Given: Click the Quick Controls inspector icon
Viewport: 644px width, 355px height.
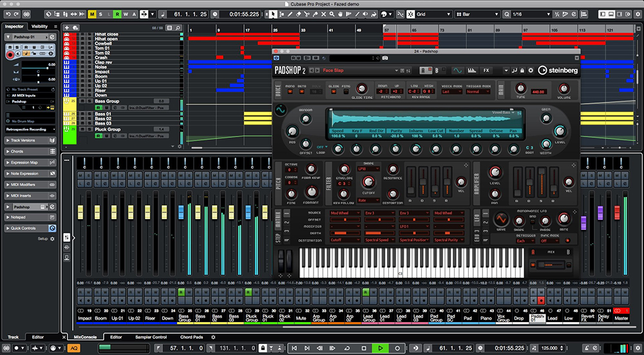Looking at the screenshot, I should (52, 228).
